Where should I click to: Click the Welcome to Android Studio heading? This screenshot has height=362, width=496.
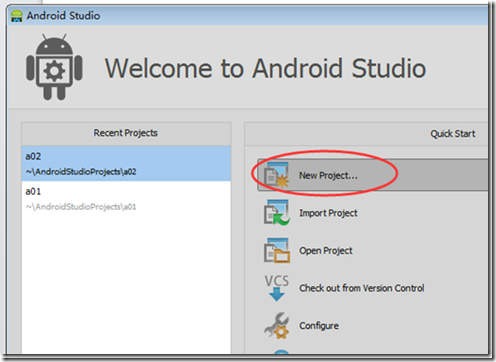pos(265,68)
